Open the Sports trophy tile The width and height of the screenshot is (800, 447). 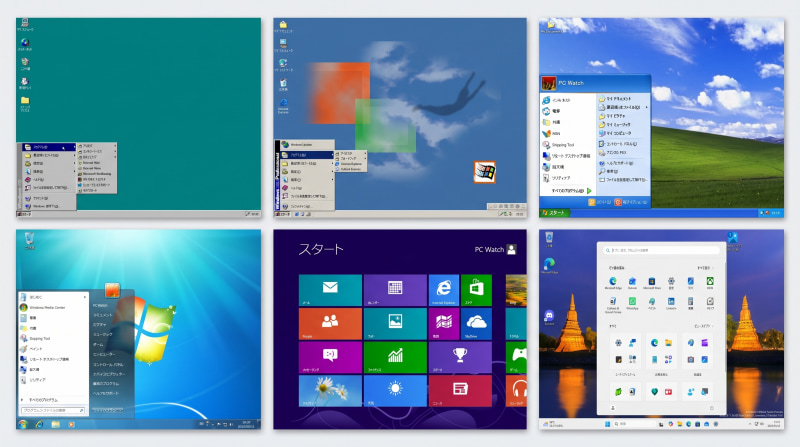coord(460,357)
